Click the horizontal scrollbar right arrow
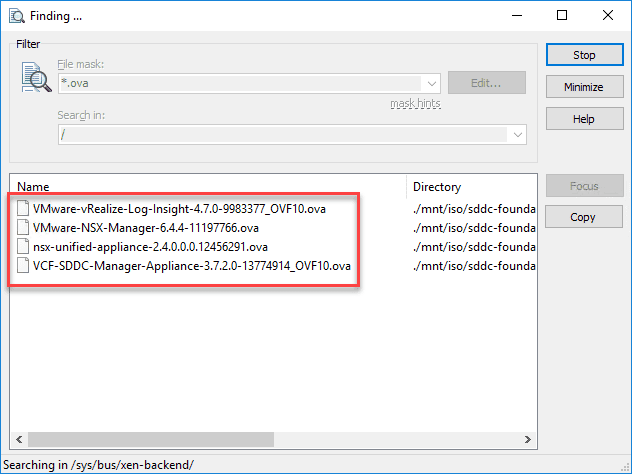This screenshot has height=474, width=632. (x=528, y=439)
